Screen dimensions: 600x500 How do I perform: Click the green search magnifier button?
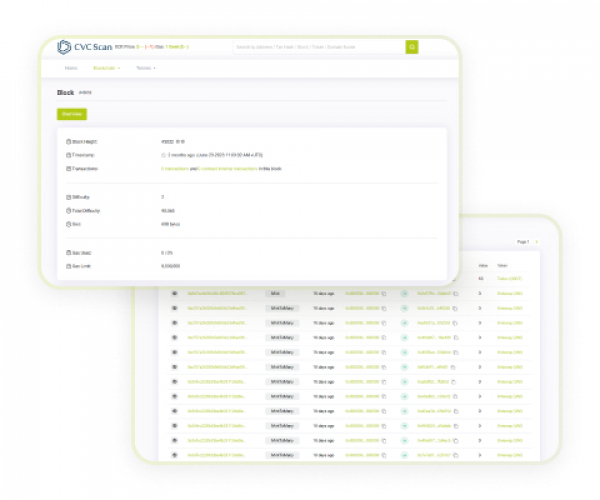pos(412,47)
